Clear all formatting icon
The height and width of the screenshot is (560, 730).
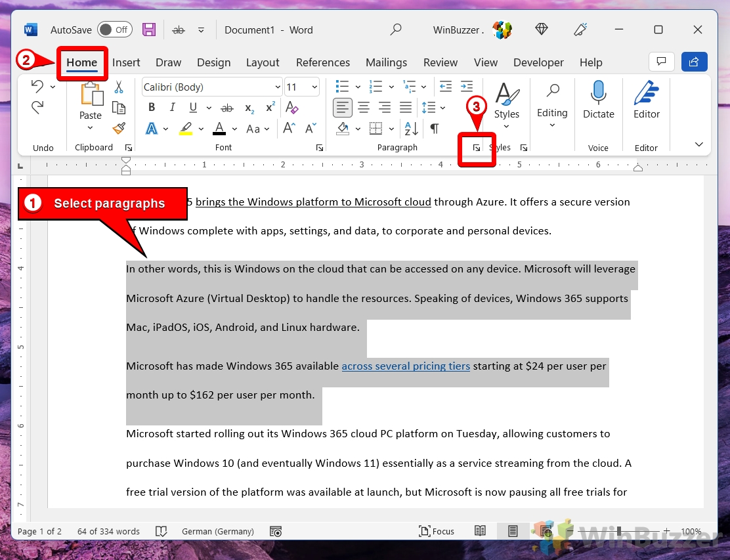[x=292, y=108]
